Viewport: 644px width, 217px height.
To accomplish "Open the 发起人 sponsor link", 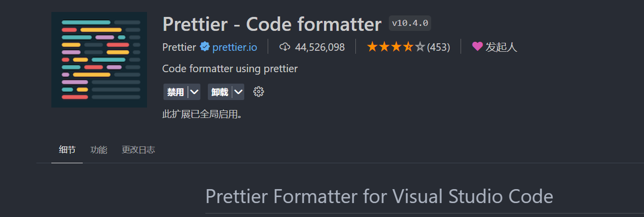I will [501, 47].
